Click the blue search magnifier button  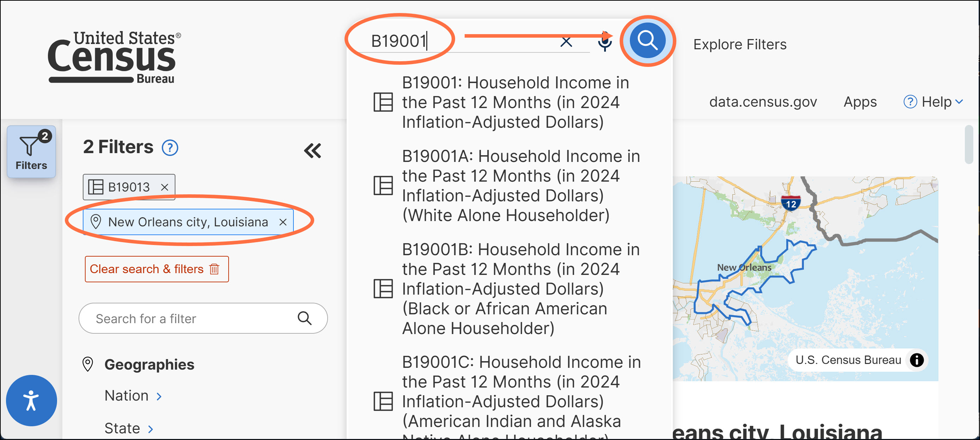[647, 40]
